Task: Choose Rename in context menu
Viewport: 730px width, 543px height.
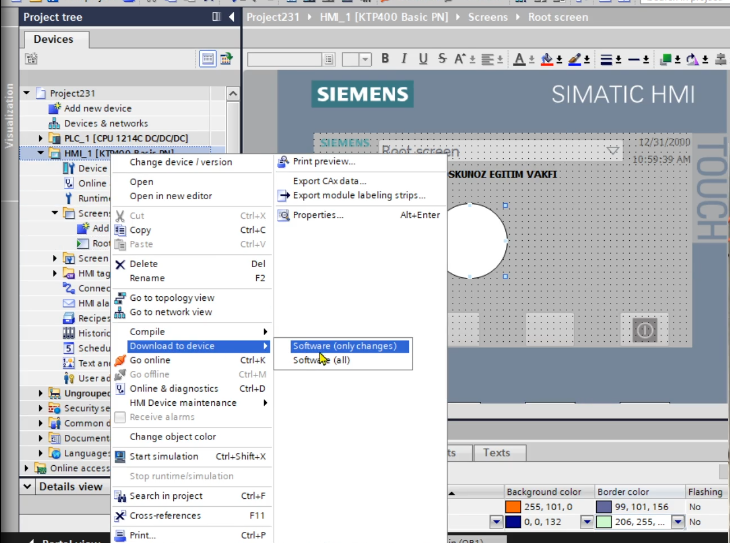Action: (147, 278)
